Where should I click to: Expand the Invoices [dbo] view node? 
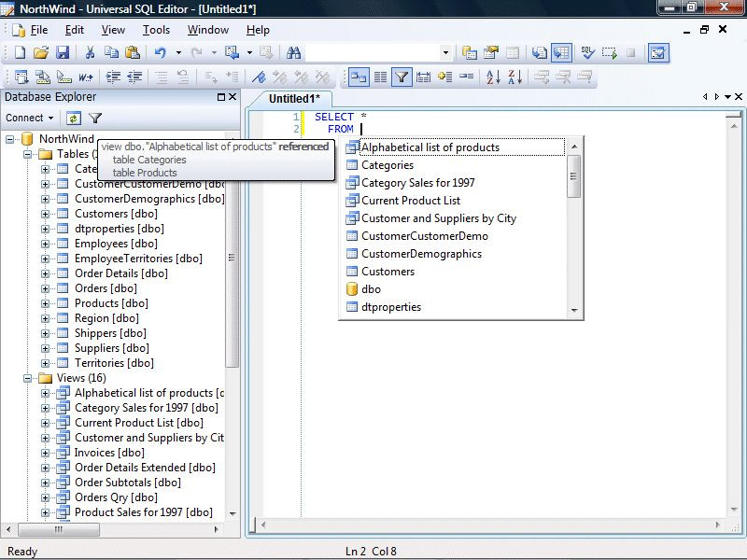coord(45,453)
